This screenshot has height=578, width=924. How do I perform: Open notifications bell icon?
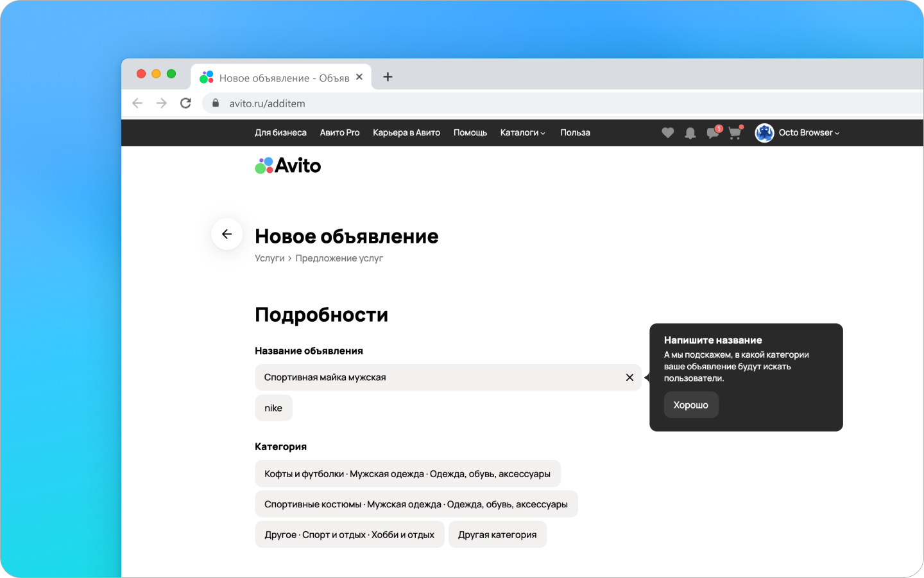coord(690,133)
